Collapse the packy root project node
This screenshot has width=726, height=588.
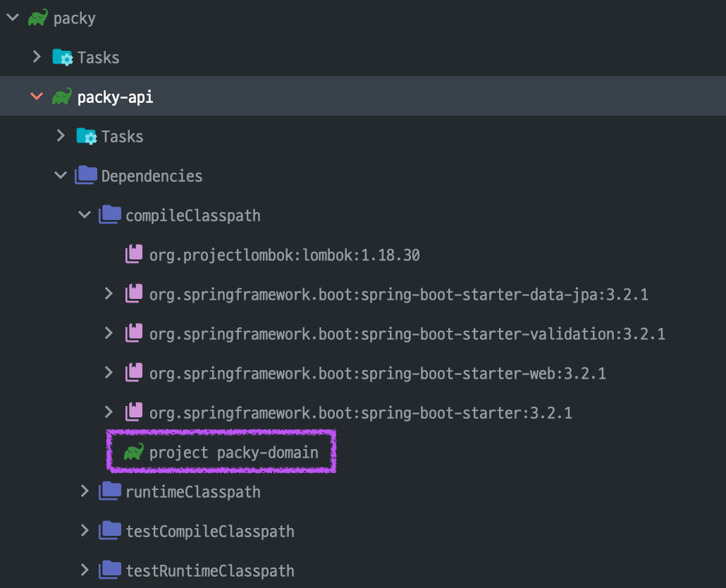click(13, 18)
